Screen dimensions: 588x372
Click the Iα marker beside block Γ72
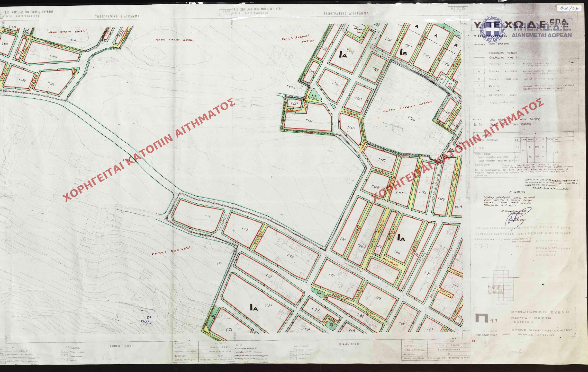click(254, 307)
